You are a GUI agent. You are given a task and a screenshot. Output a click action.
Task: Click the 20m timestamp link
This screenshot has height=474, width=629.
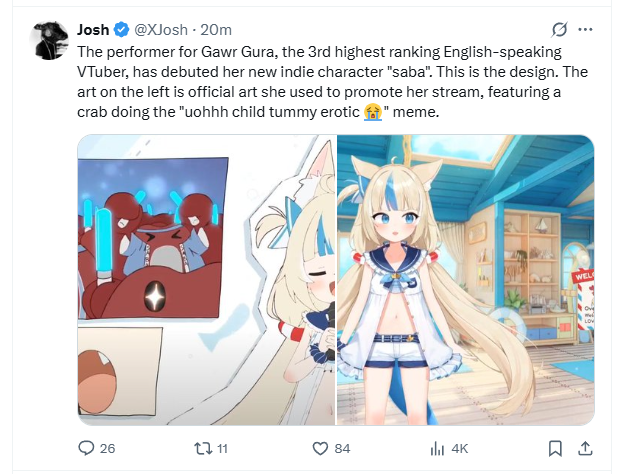pos(216,30)
